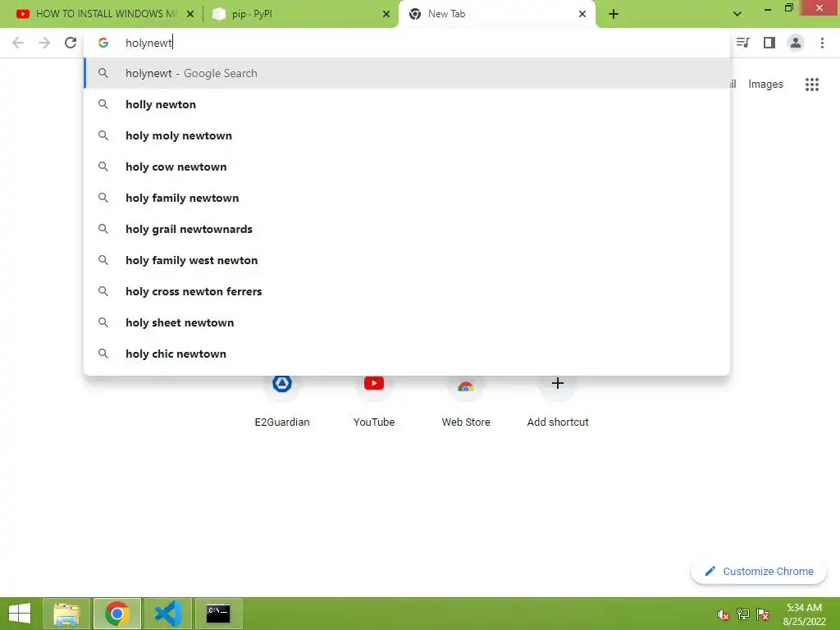840x630 pixels.
Task: Open a new tab with plus button
Action: pyautogui.click(x=614, y=14)
